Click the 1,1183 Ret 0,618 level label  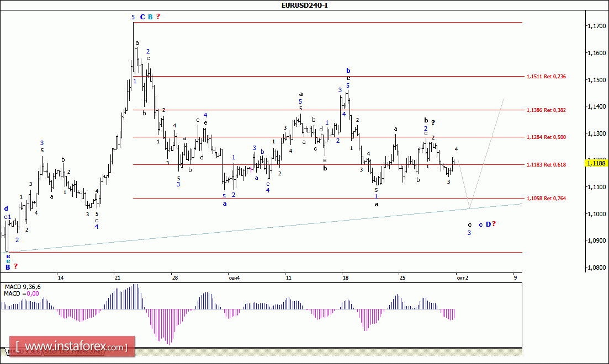[547, 164]
